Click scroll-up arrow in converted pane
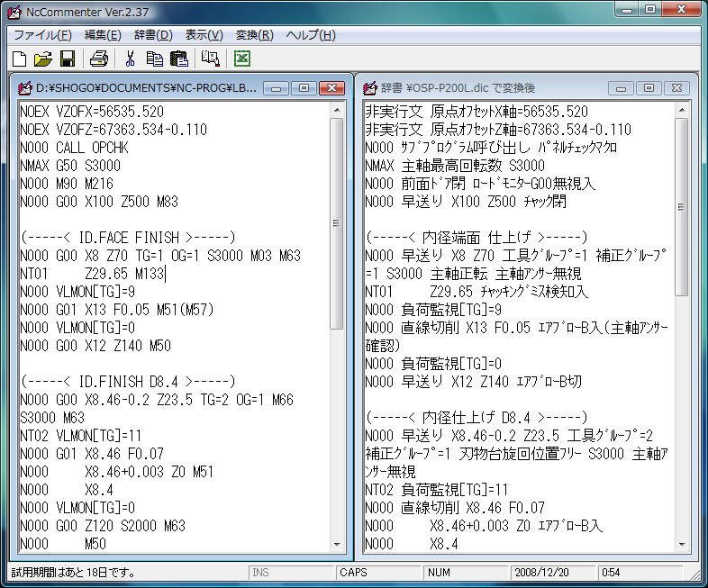 [x=682, y=110]
